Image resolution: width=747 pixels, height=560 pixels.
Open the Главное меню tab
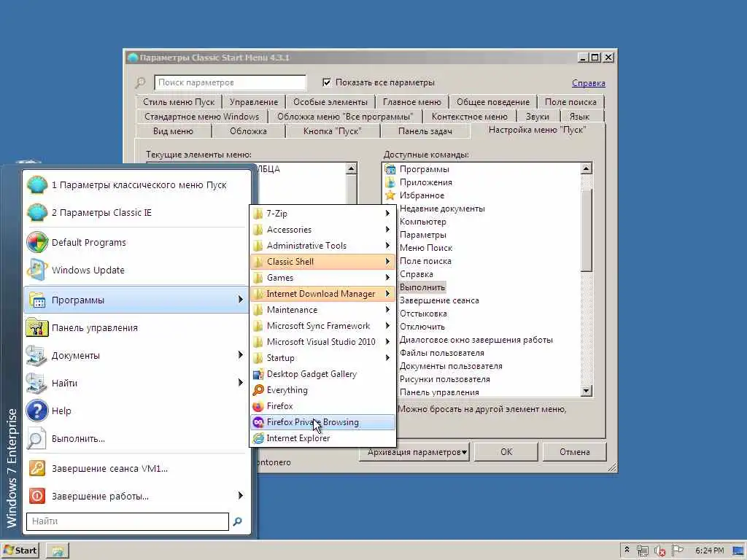(412, 102)
